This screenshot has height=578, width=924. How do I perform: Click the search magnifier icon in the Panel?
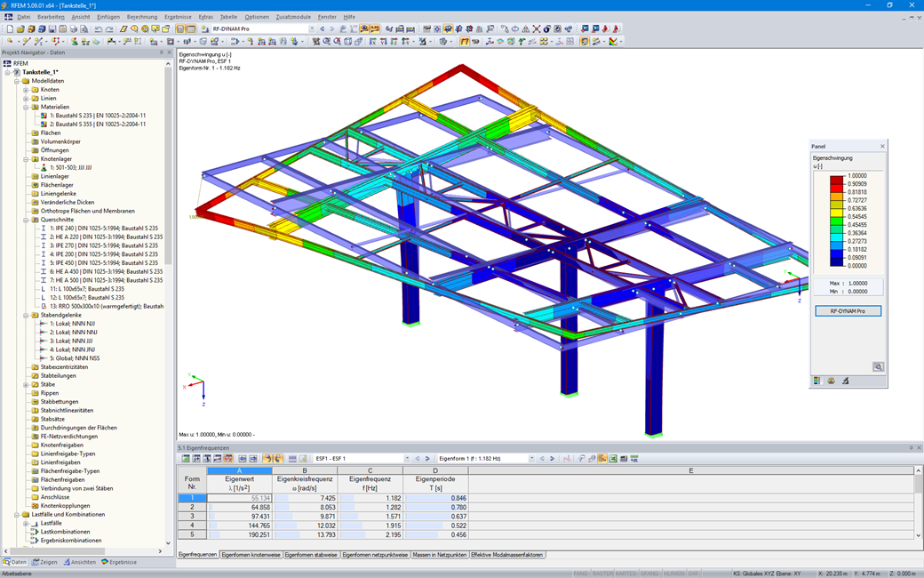point(879,366)
